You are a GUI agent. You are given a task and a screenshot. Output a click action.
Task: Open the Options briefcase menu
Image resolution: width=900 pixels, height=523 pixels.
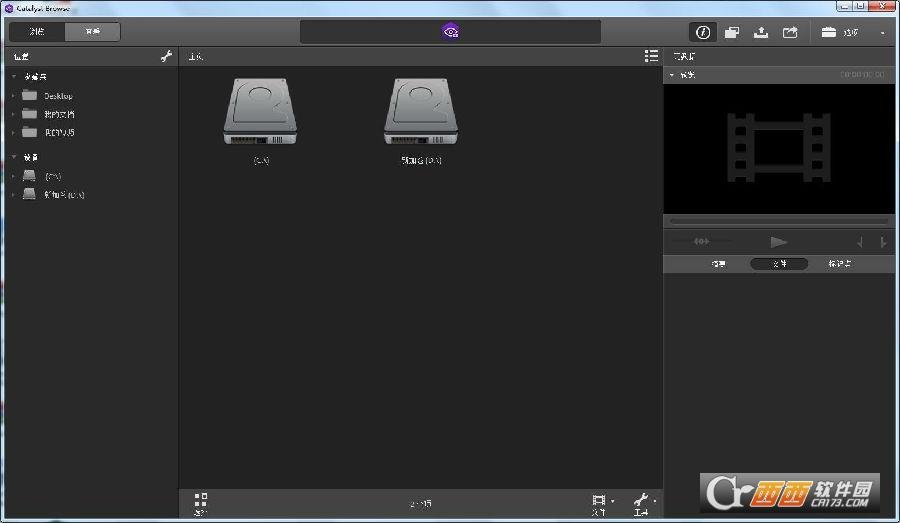tap(839, 32)
